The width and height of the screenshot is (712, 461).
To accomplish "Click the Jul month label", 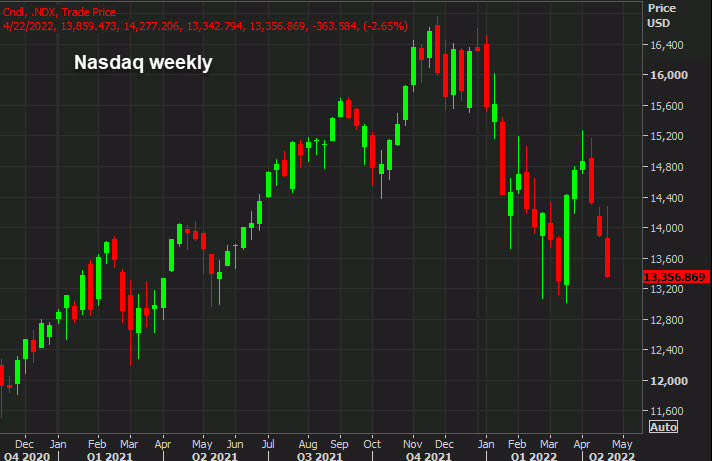I will tap(268, 444).
